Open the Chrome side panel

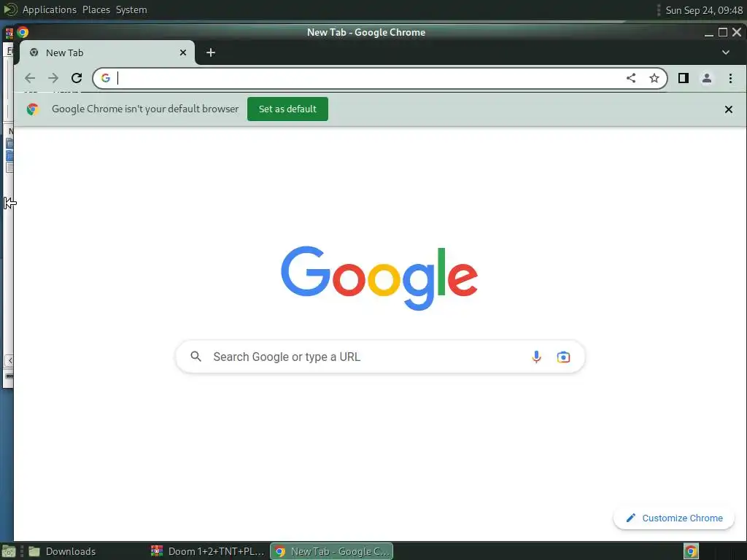(683, 78)
